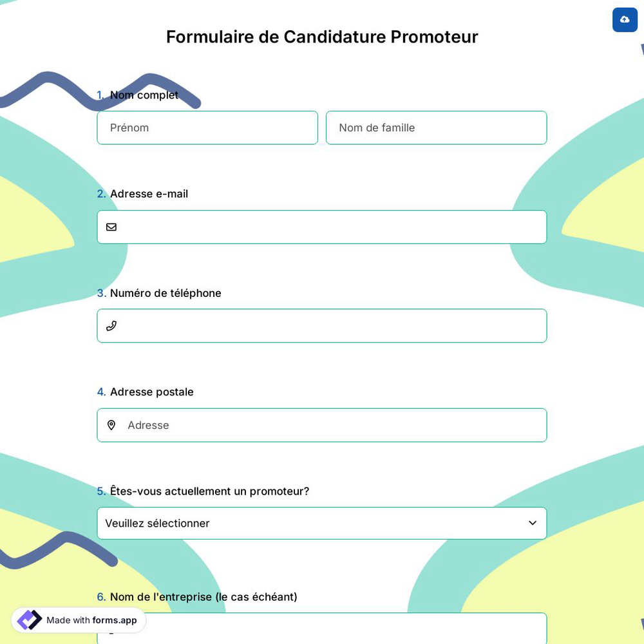Click the forms.app logo icon in the badge
Viewport: 644px width, 644px height.
tap(29, 620)
